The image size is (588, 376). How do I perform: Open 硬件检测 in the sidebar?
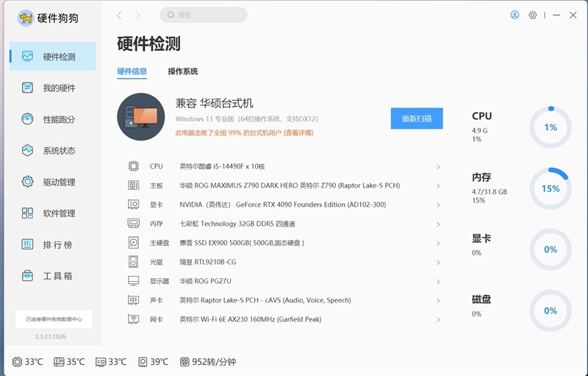pos(52,56)
